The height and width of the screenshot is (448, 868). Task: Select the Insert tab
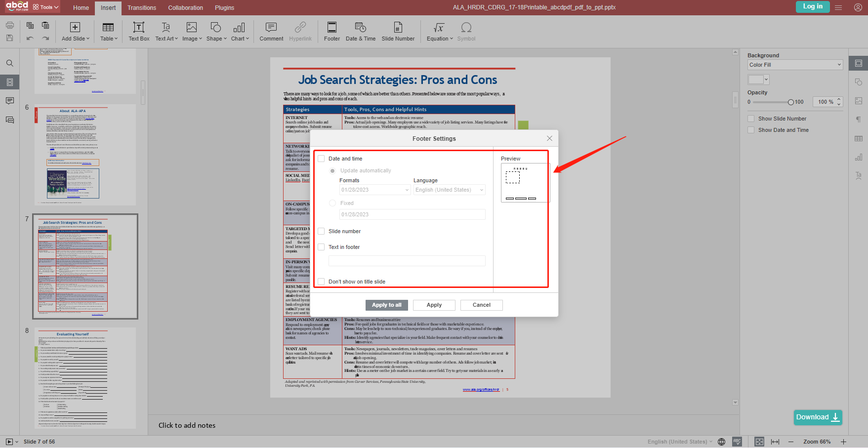(x=108, y=8)
